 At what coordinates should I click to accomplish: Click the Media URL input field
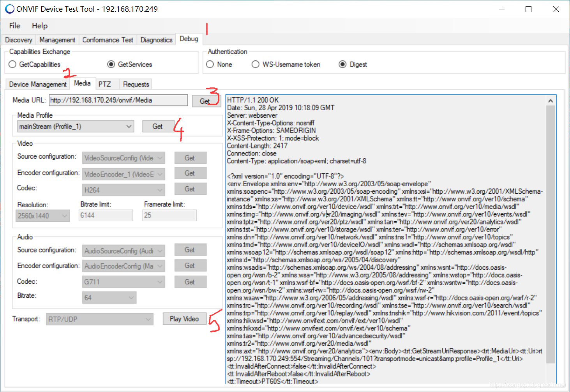pos(118,100)
